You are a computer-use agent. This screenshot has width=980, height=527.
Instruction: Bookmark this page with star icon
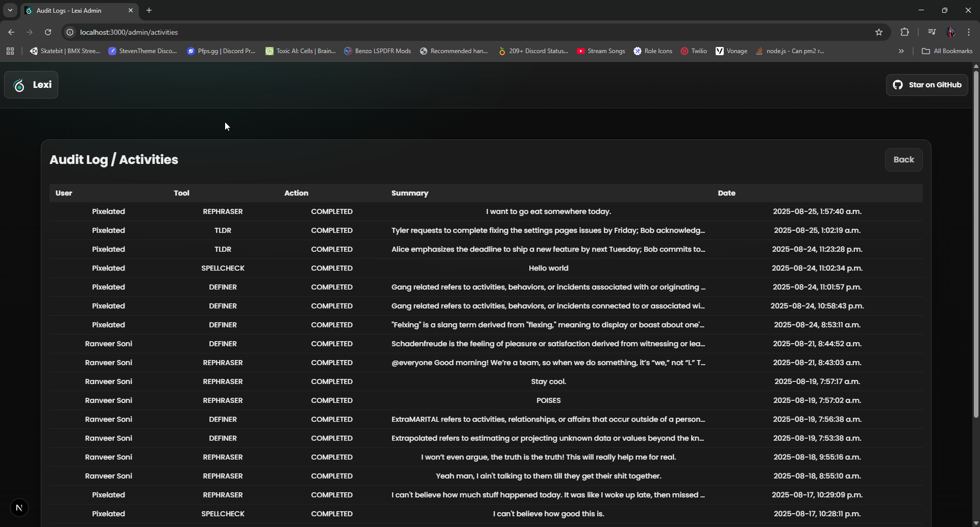879,32
